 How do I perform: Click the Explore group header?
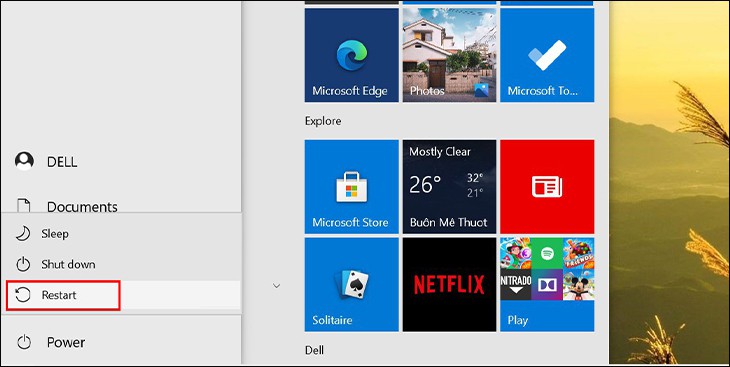click(x=323, y=121)
